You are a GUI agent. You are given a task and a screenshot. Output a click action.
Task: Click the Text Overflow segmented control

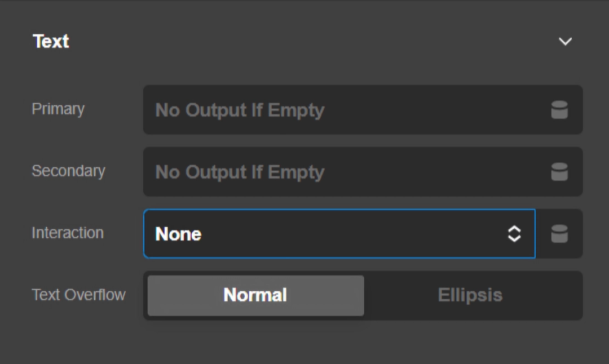tap(363, 295)
